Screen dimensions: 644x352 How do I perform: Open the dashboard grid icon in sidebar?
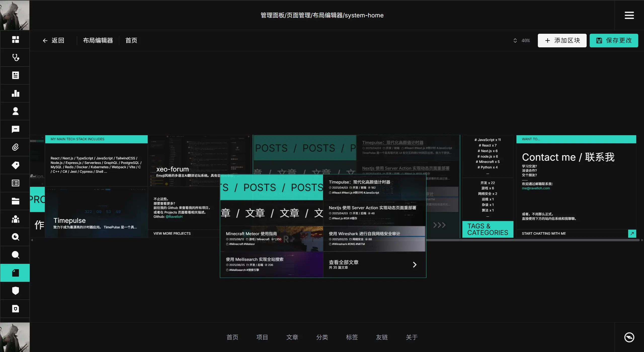[15, 40]
